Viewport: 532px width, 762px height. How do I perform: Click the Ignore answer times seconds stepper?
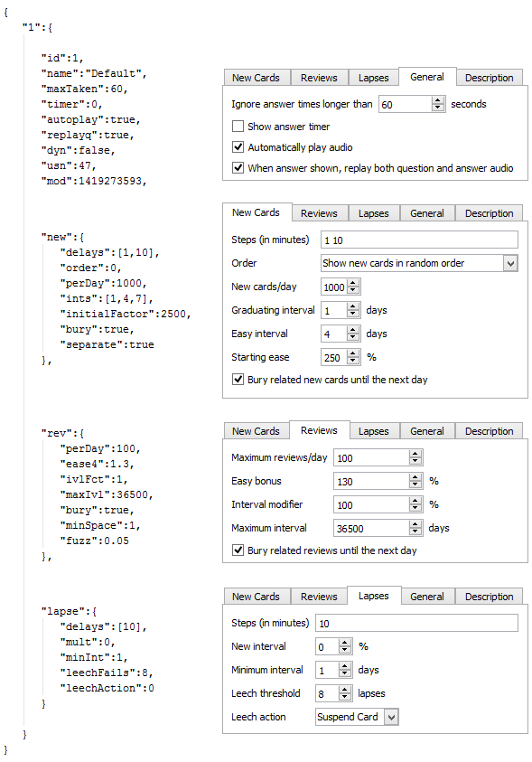(438, 104)
